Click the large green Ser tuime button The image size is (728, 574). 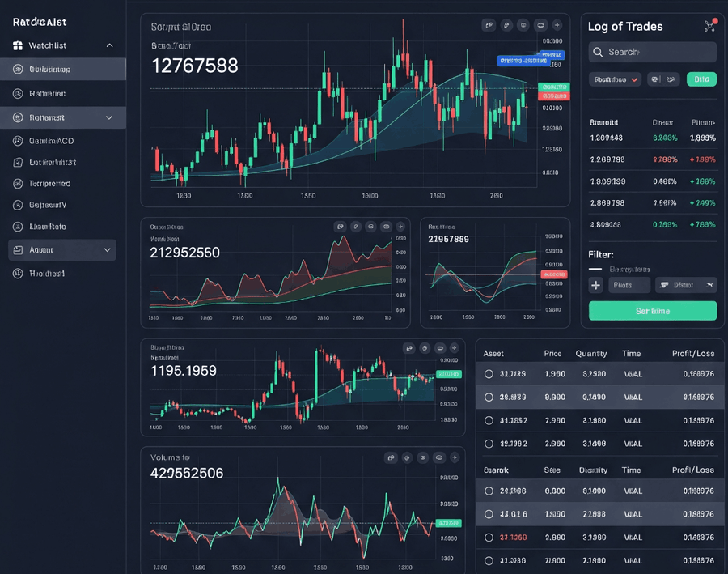click(653, 311)
